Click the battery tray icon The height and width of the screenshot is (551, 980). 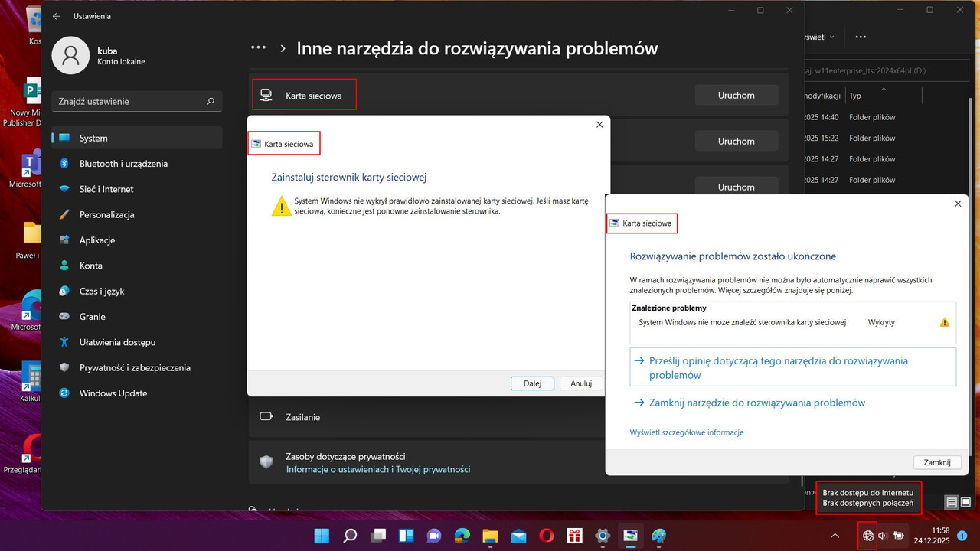pos(900,536)
